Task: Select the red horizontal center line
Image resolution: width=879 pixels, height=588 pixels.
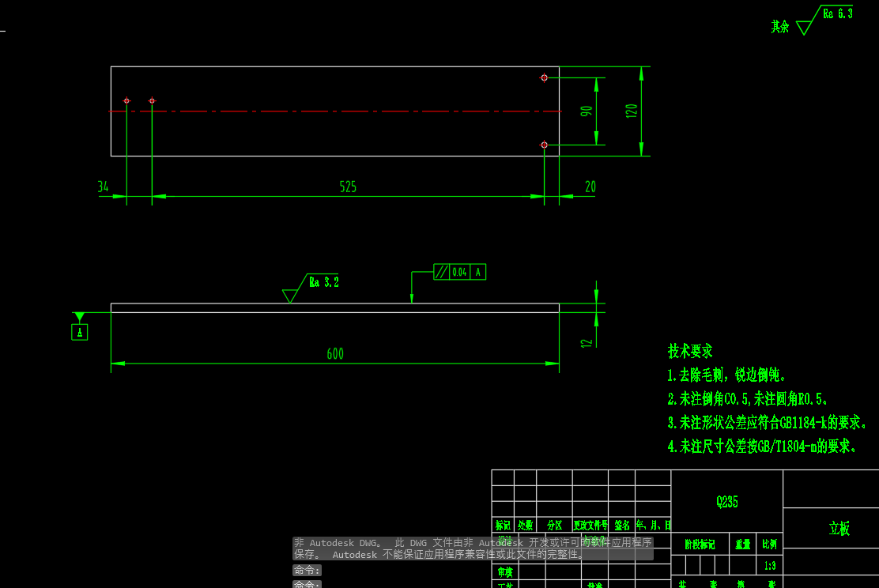Action: click(334, 111)
